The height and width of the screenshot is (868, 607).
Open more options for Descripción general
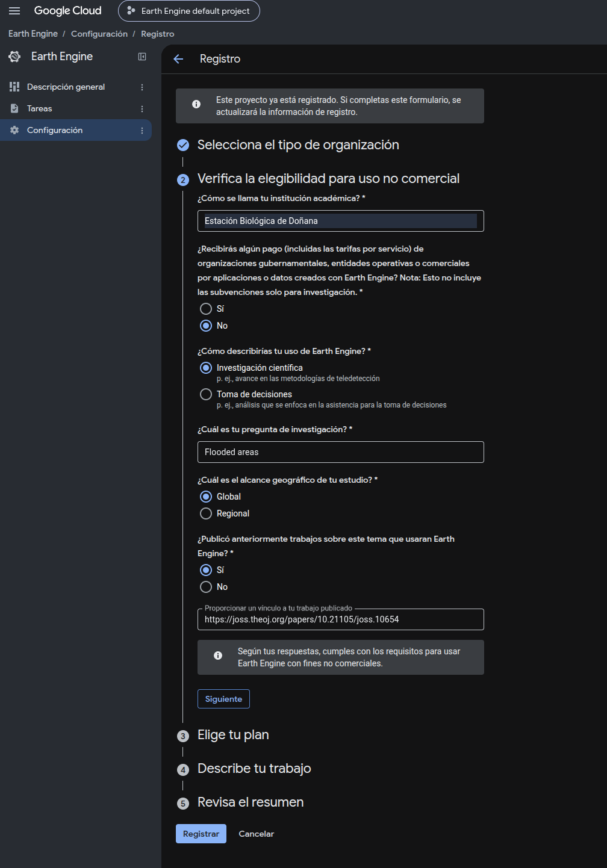point(142,87)
